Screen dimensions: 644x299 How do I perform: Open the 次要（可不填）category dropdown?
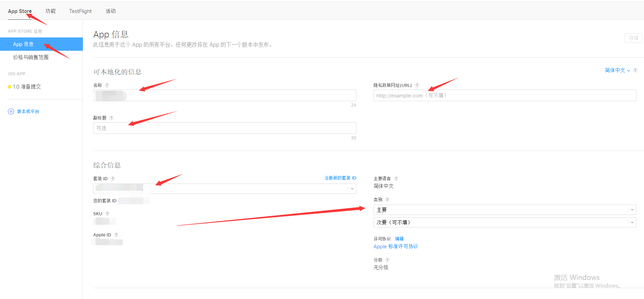click(x=505, y=222)
